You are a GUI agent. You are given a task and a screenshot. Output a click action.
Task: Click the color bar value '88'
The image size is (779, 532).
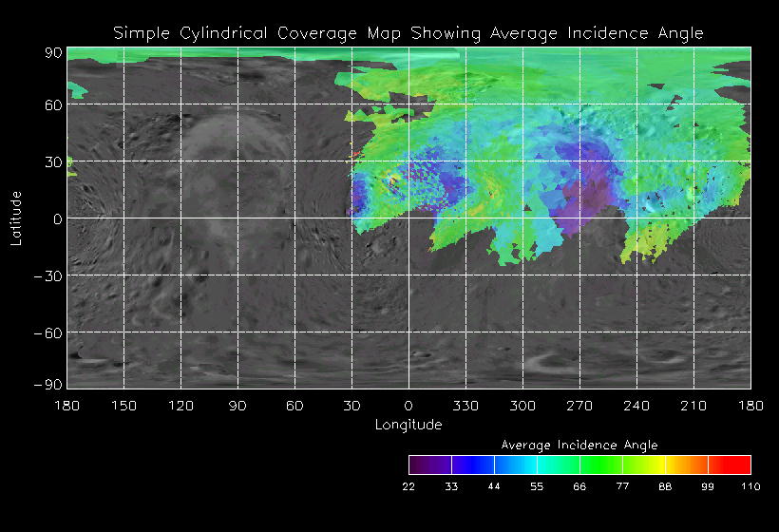(x=665, y=486)
